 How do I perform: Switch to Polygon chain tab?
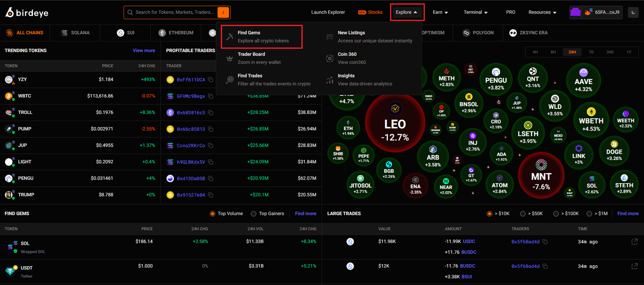click(478, 33)
